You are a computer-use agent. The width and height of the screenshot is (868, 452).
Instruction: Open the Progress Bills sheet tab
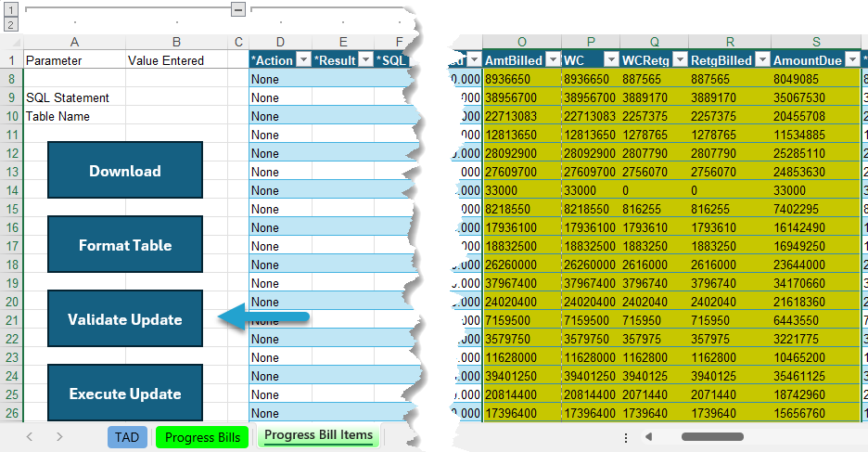[202, 437]
